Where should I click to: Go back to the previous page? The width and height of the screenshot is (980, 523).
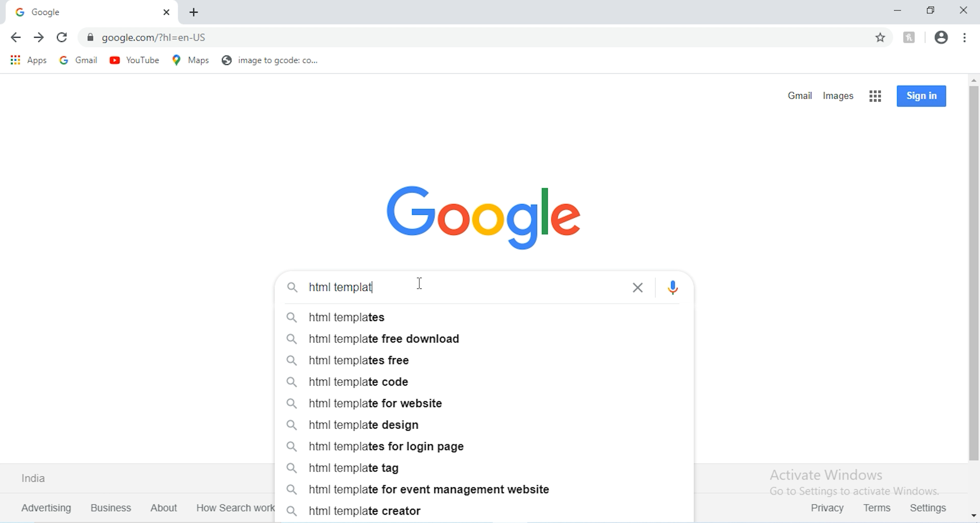[16, 38]
